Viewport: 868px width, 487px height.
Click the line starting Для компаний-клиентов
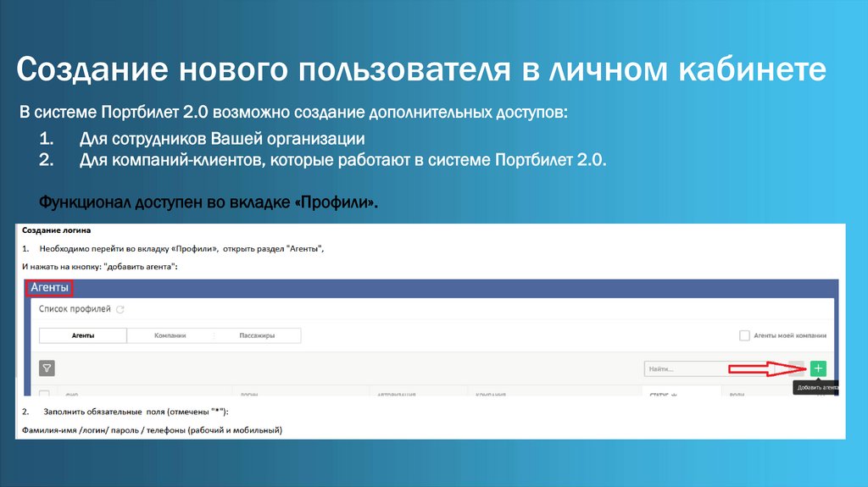[342, 160]
